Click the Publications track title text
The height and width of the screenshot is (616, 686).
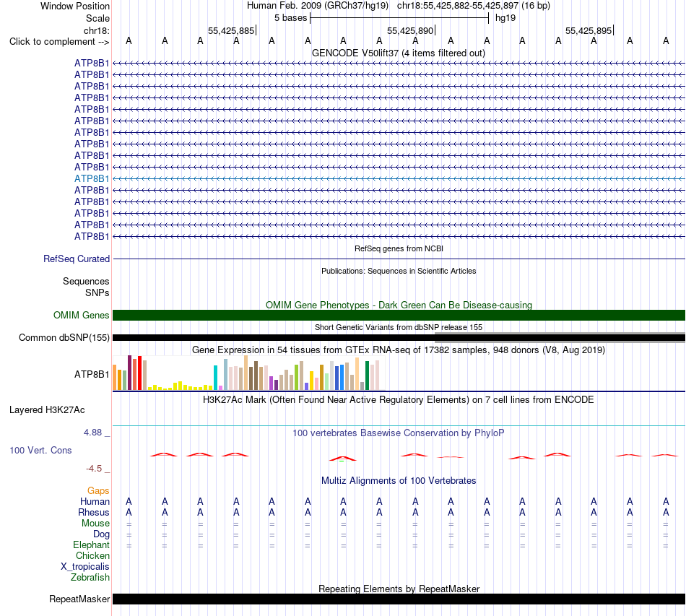[399, 271]
